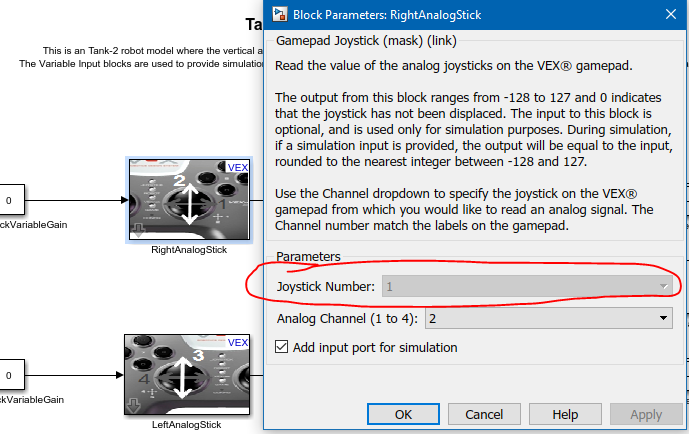Image resolution: width=689 pixels, height=434 pixels.
Task: Click down-arrow port icon on LeftAnalogStick block
Action: point(134,406)
